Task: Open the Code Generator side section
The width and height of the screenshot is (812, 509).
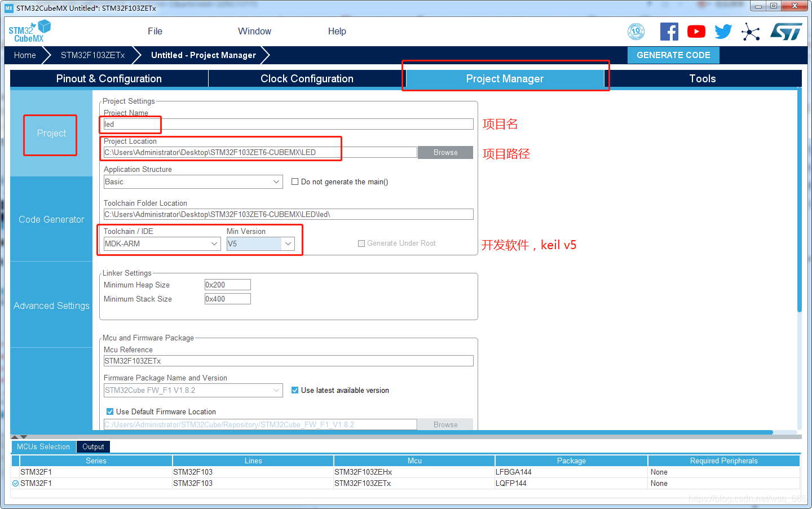Action: pyautogui.click(x=51, y=220)
